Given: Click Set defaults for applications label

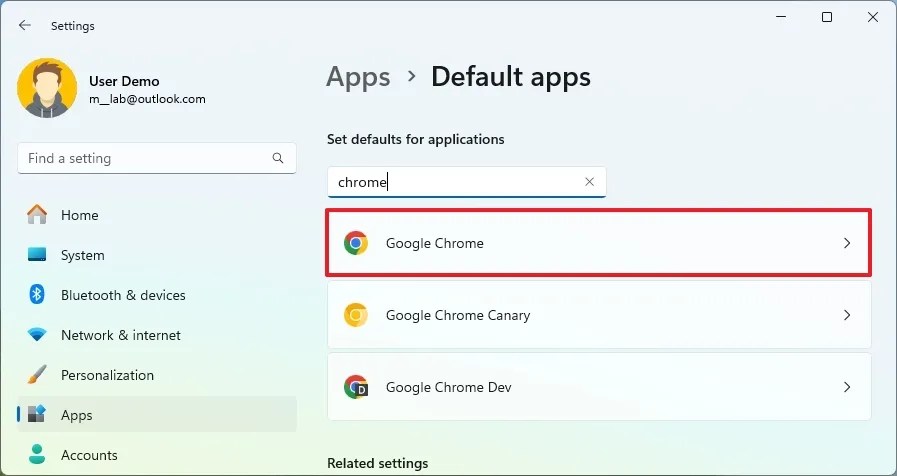Looking at the screenshot, I should tap(415, 139).
